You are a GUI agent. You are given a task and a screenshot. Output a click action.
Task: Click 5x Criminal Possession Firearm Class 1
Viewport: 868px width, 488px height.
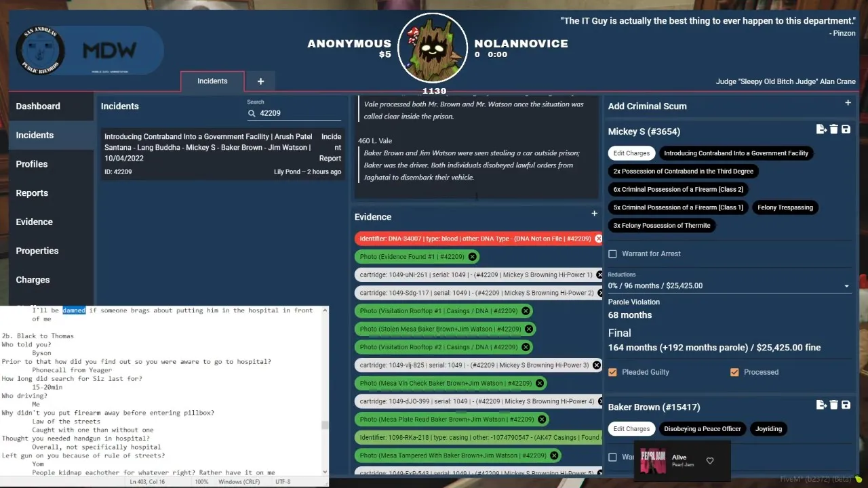[x=678, y=207]
